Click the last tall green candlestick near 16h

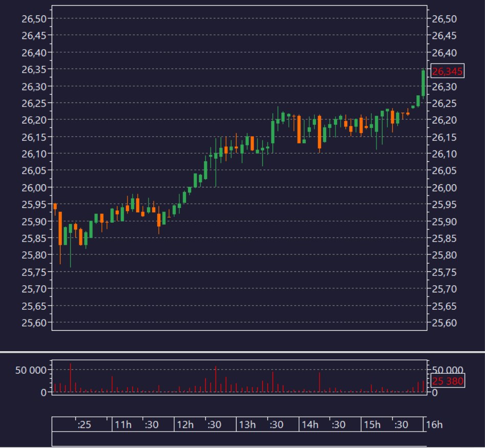423,83
